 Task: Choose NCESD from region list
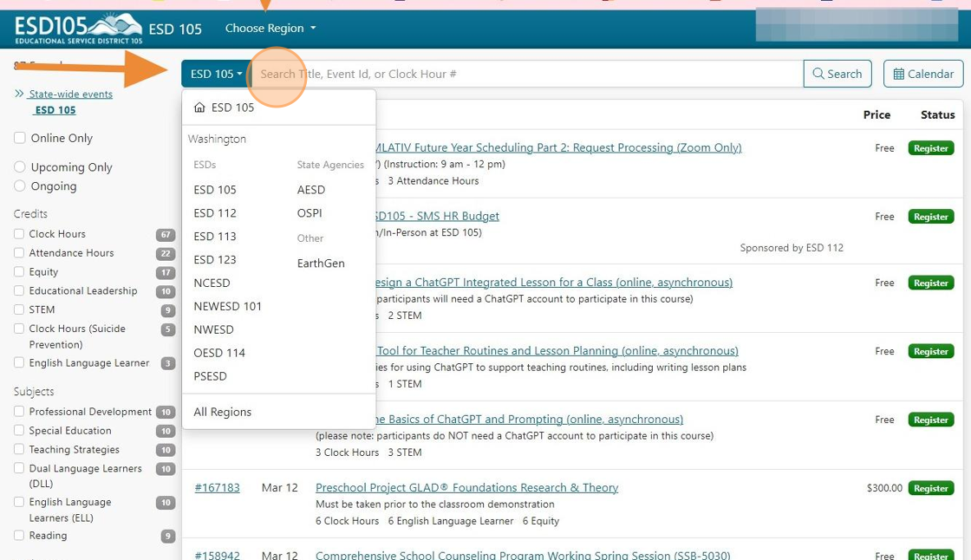212,283
